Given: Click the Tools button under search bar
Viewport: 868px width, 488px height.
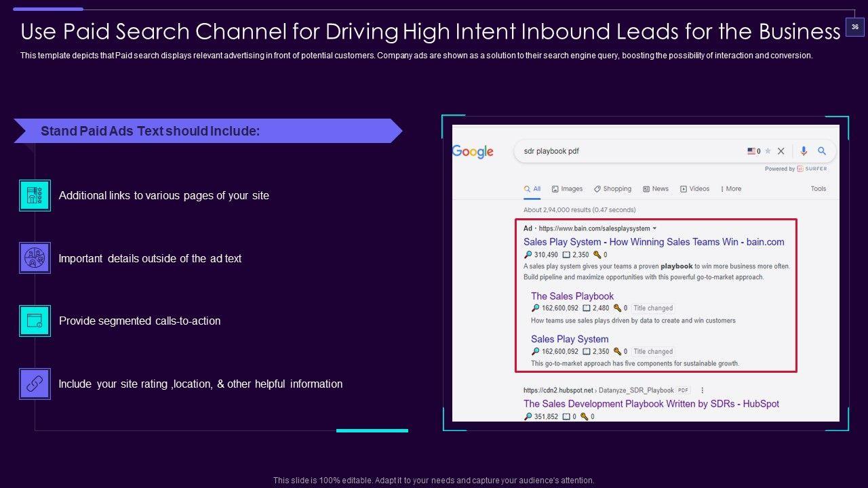Looking at the screenshot, I should coord(818,189).
